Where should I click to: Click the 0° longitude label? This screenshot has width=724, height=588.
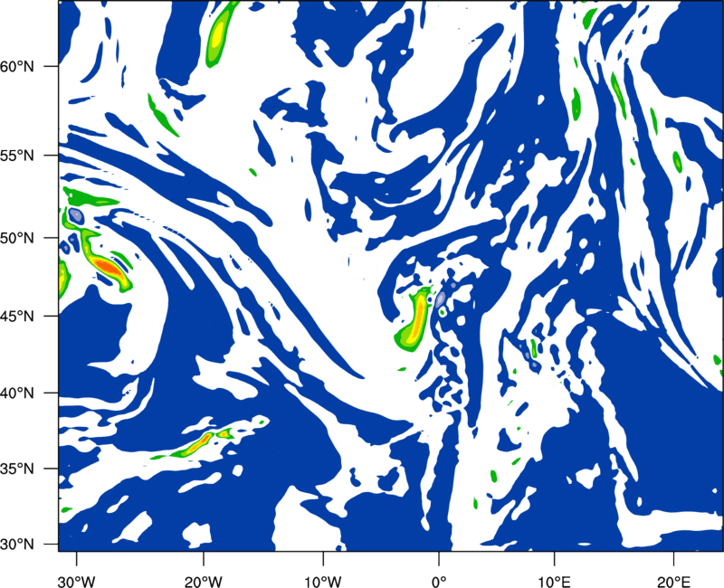(x=439, y=582)
